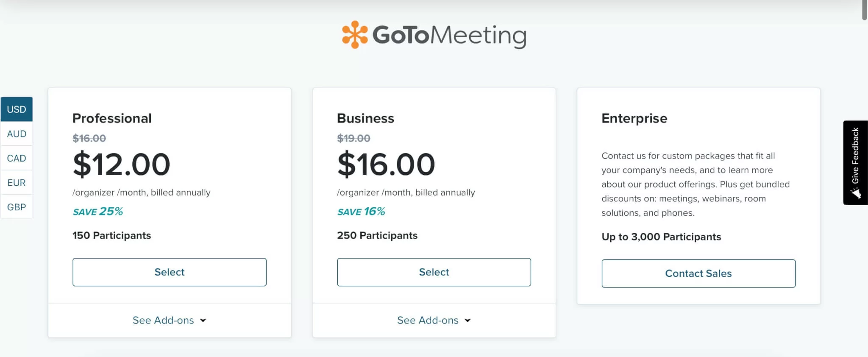
Task: Switch currency to AUD
Action: tap(17, 134)
